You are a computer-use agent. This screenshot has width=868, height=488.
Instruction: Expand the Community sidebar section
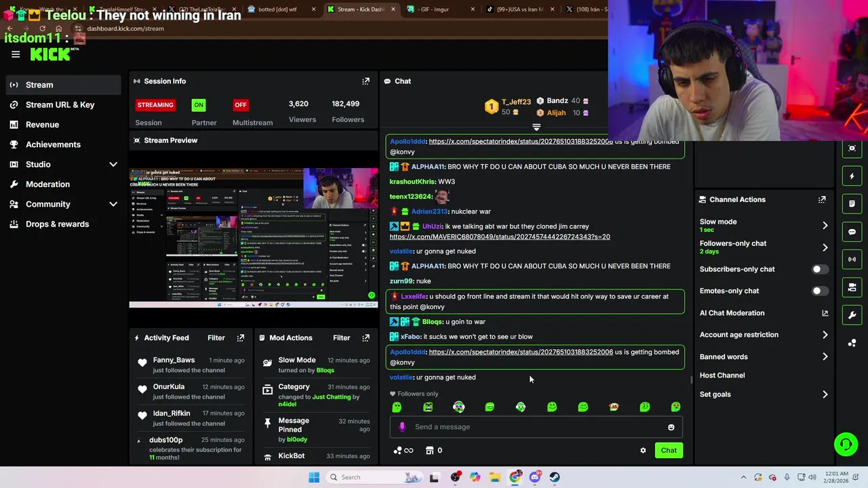[x=113, y=204]
